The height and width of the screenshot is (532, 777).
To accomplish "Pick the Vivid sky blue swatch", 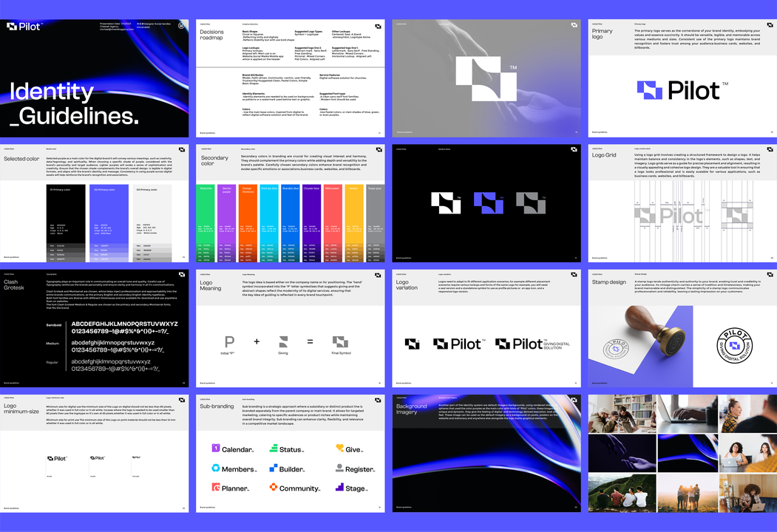I will pyautogui.click(x=269, y=223).
